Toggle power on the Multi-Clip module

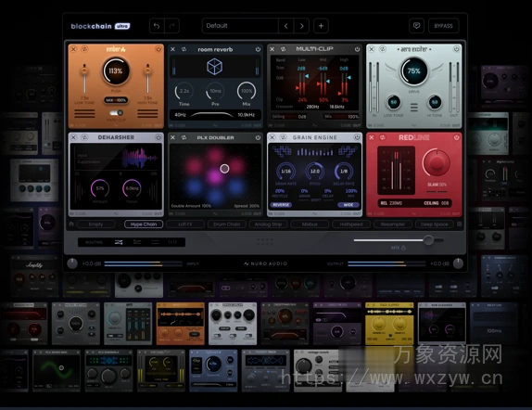357,49
